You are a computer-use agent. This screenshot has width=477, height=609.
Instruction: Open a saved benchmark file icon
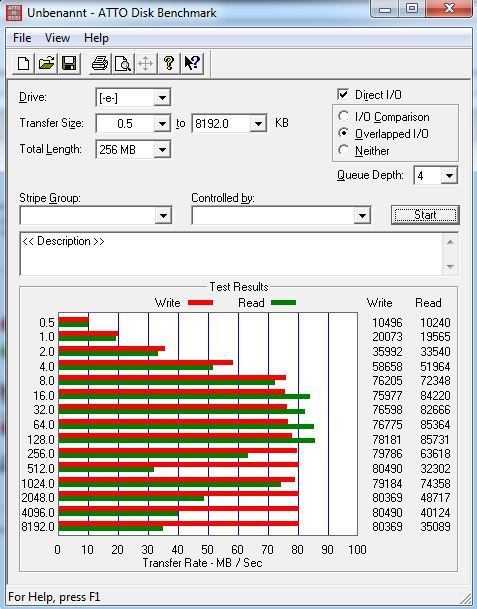click(x=46, y=63)
